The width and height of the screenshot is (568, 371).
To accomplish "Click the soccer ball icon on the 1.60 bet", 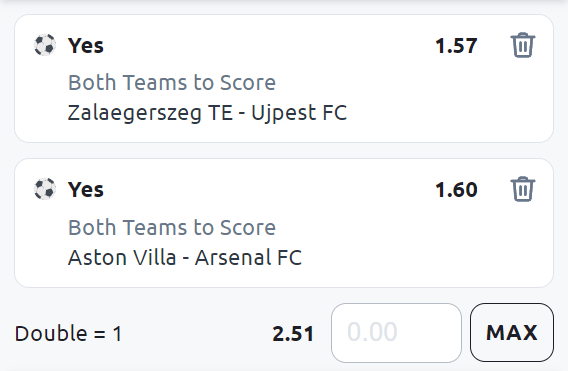I will [x=45, y=189].
